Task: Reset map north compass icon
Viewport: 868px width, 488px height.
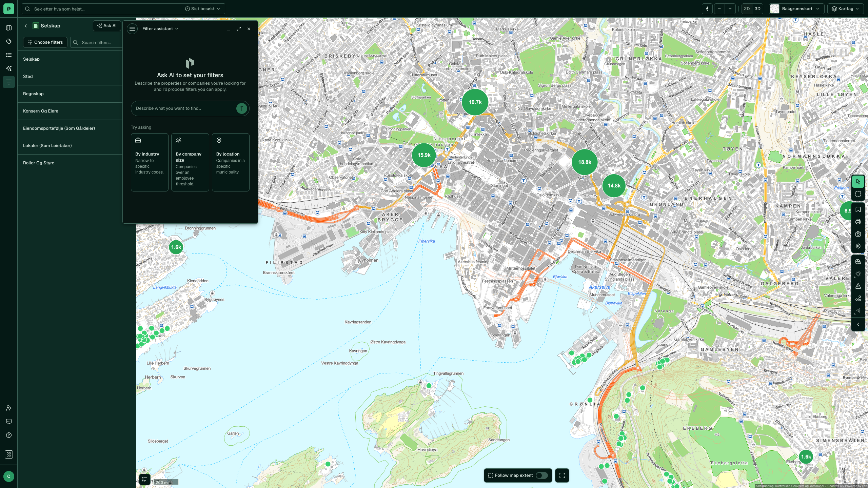Action: point(707,9)
